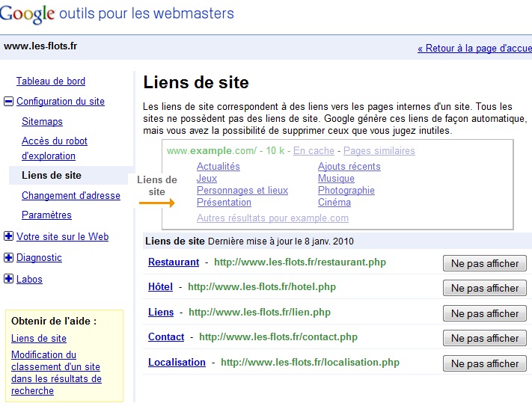Click the outils pour les webmasters title
This screenshot has height=409, width=532.
tap(147, 13)
